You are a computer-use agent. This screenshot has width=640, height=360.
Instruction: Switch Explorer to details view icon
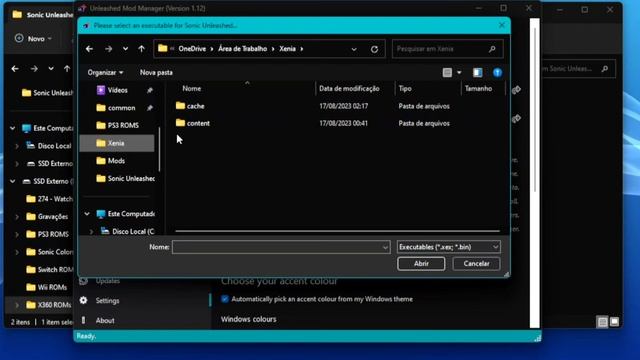point(602,322)
